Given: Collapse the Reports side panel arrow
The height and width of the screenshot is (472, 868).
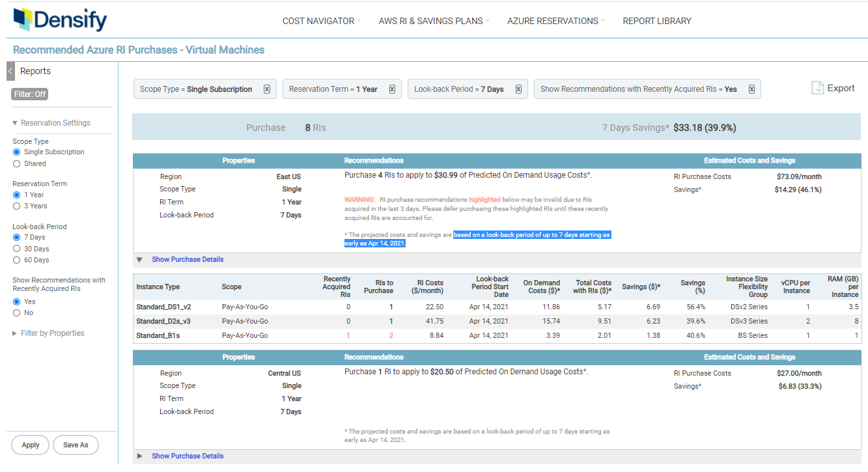Looking at the screenshot, I should click(10, 71).
